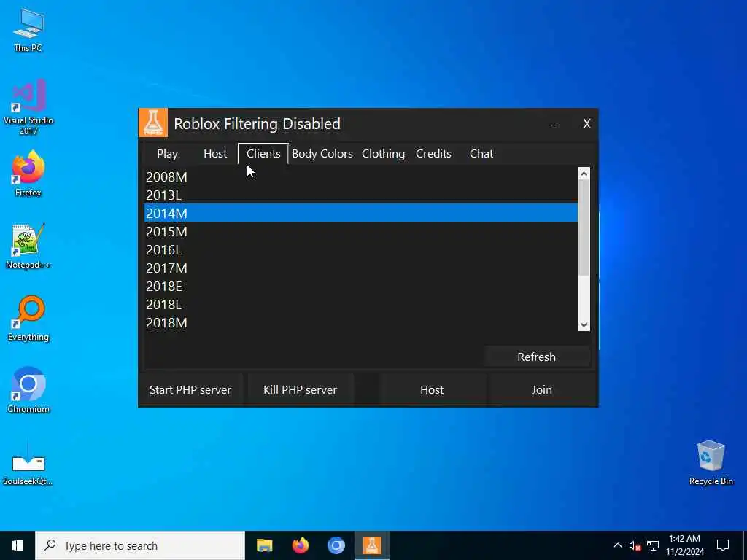Click the client list scroll down arrow
Viewport: 747px width, 560px height.
click(584, 324)
